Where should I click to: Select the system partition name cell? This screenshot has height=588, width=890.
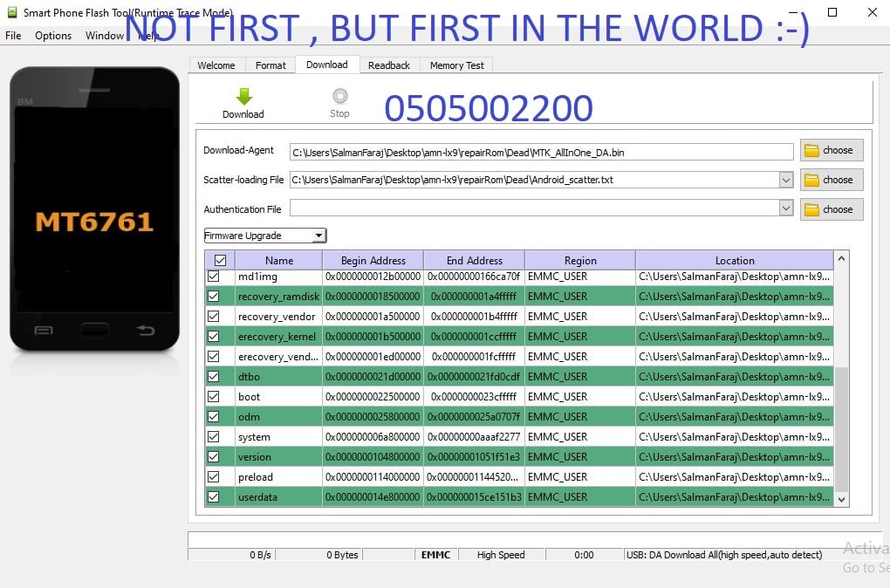(x=278, y=437)
